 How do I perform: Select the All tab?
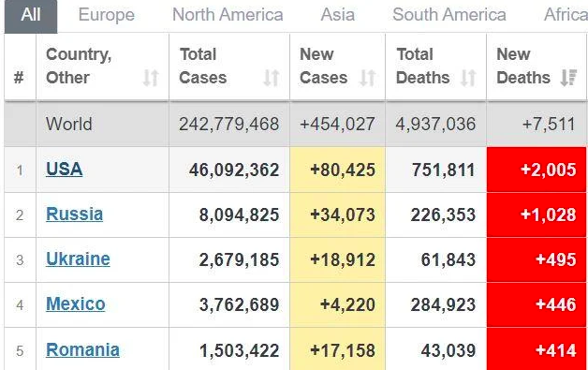coord(31,16)
